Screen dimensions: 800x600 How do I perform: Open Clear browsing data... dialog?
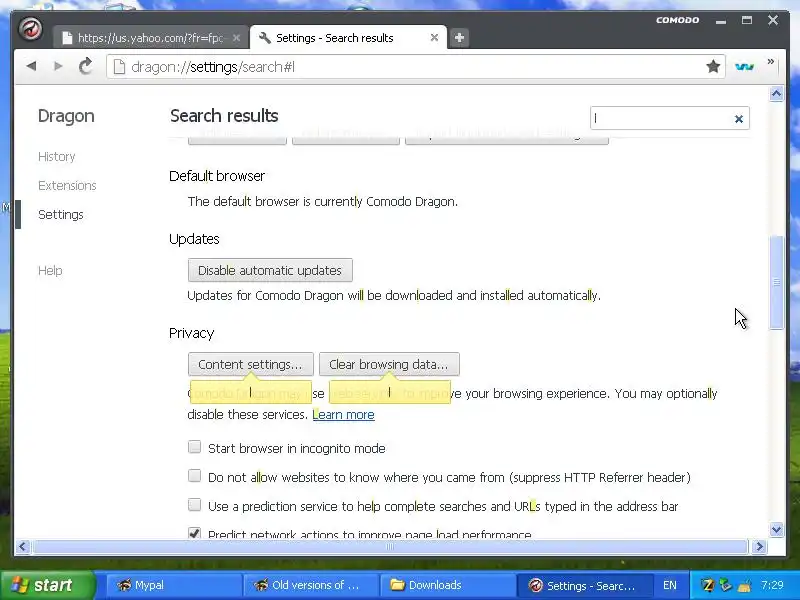coord(389,364)
